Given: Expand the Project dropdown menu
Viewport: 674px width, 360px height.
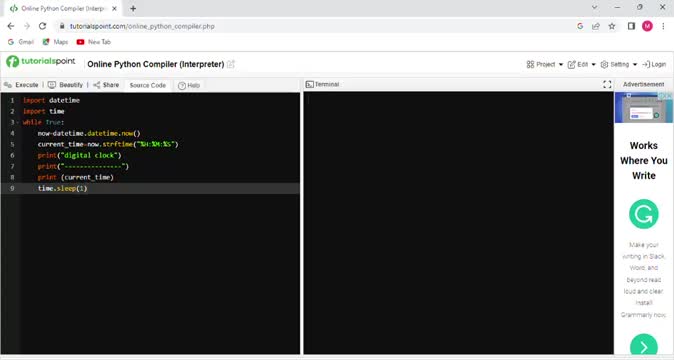Looking at the screenshot, I should tap(544, 64).
